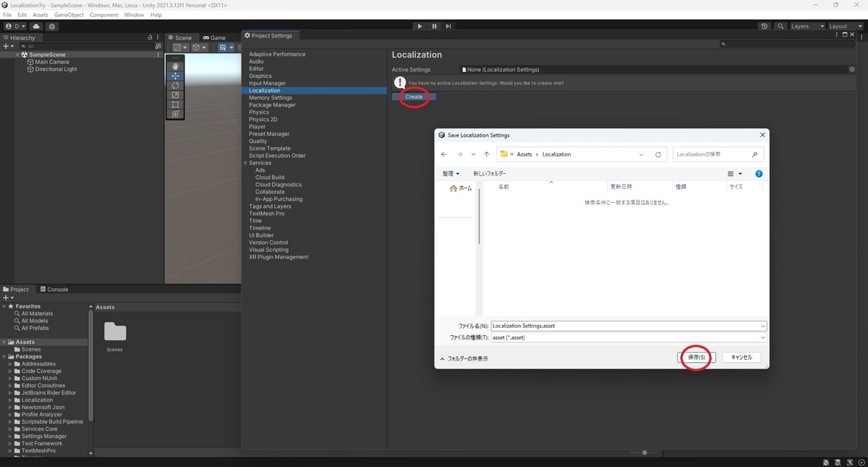
Task: Collapse the Favorites tree in Project panel
Action: point(4,306)
